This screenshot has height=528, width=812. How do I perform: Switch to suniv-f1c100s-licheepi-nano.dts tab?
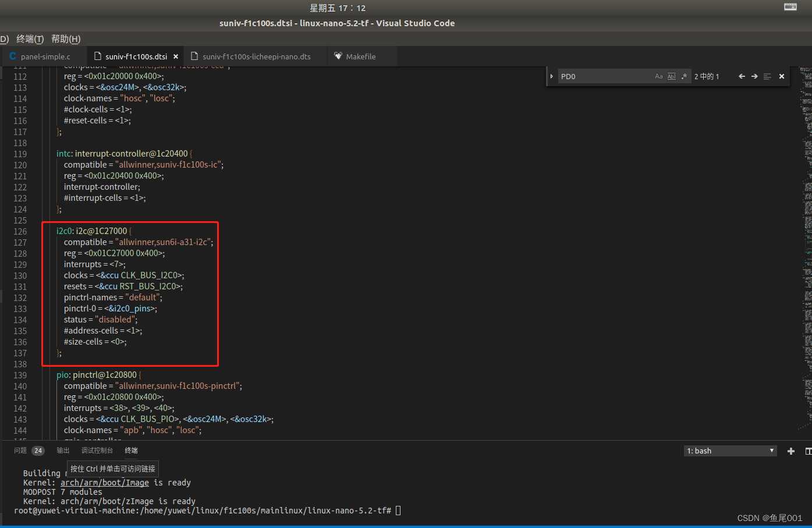pyautogui.click(x=256, y=56)
